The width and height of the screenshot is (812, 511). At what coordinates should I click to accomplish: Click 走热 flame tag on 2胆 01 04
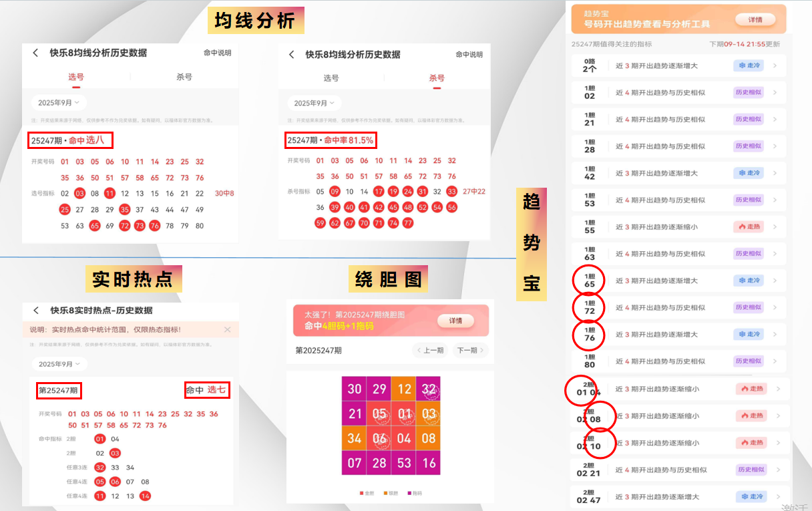[x=751, y=389]
